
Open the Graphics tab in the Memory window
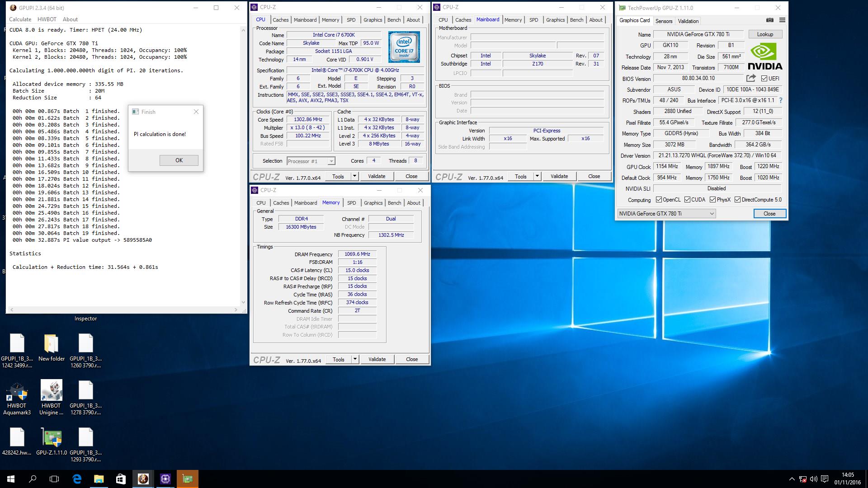click(x=373, y=203)
